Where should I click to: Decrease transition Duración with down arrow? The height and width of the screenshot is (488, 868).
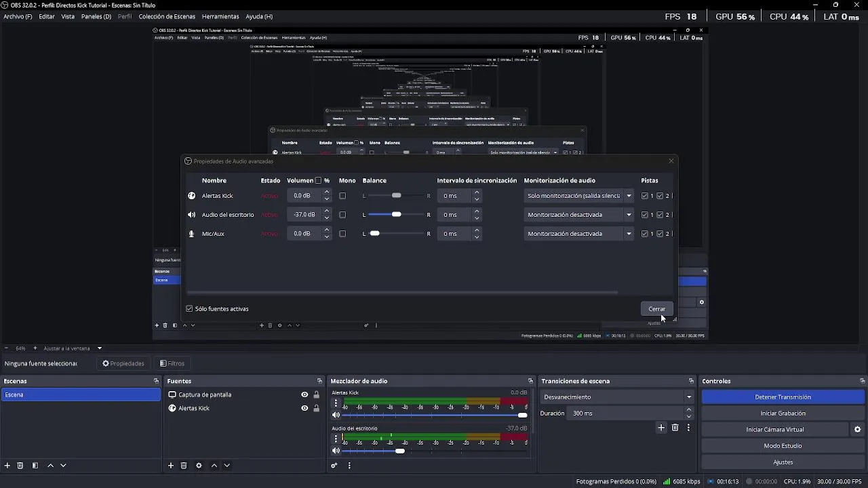[689, 416]
